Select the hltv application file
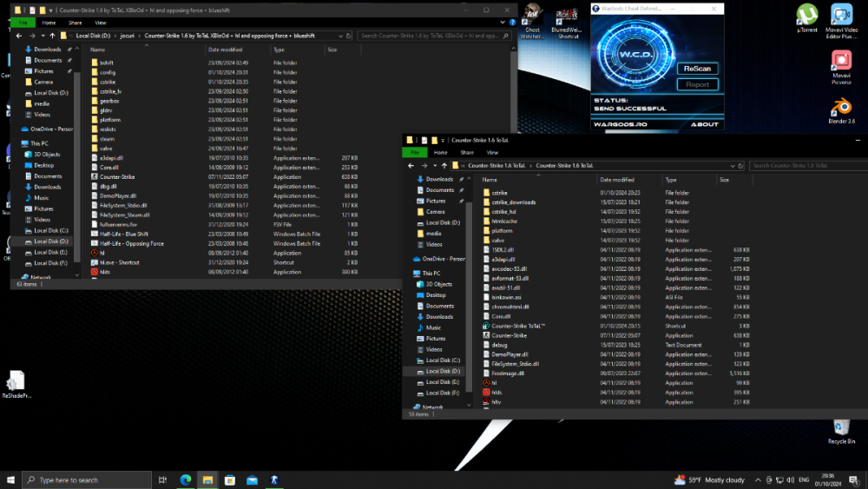Image resolution: width=868 pixels, height=489 pixels. point(496,402)
